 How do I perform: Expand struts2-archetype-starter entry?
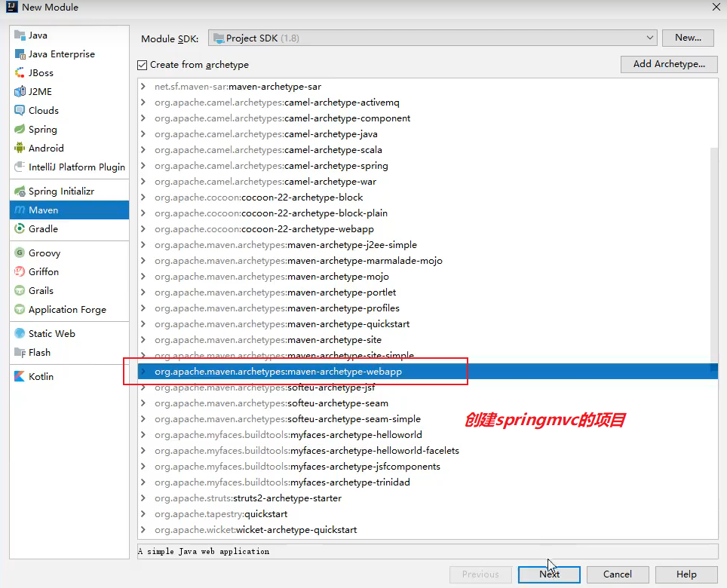tap(143, 498)
